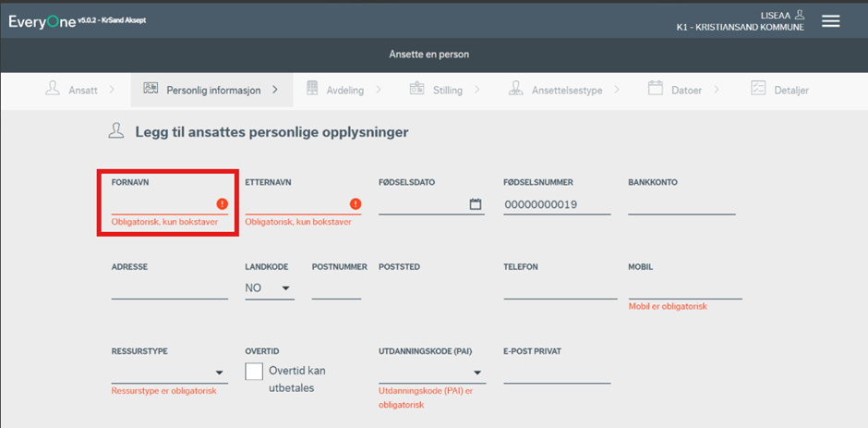The image size is (868, 428).
Task: Click the Avdeling building icon
Action: [x=312, y=89]
